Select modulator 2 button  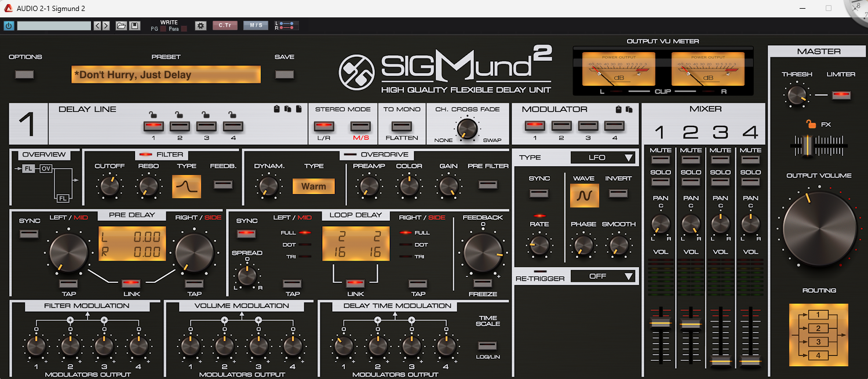coord(561,125)
